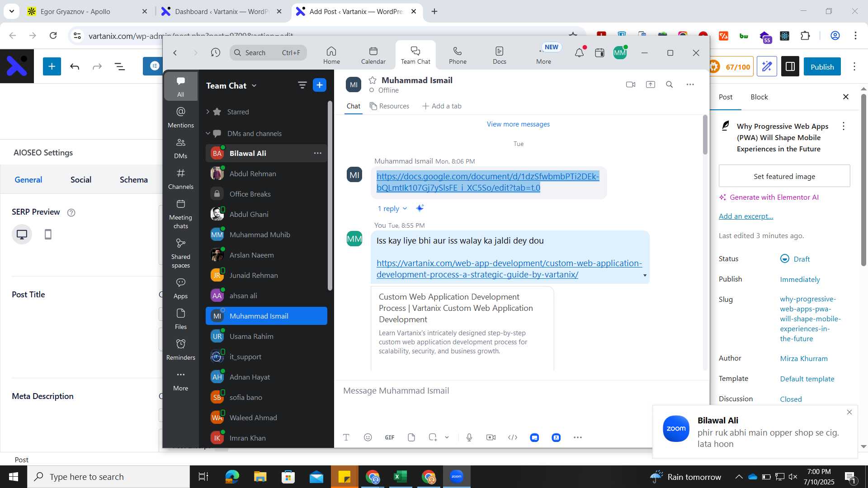Switch to the Schema tab in AIOSEO

click(133, 179)
